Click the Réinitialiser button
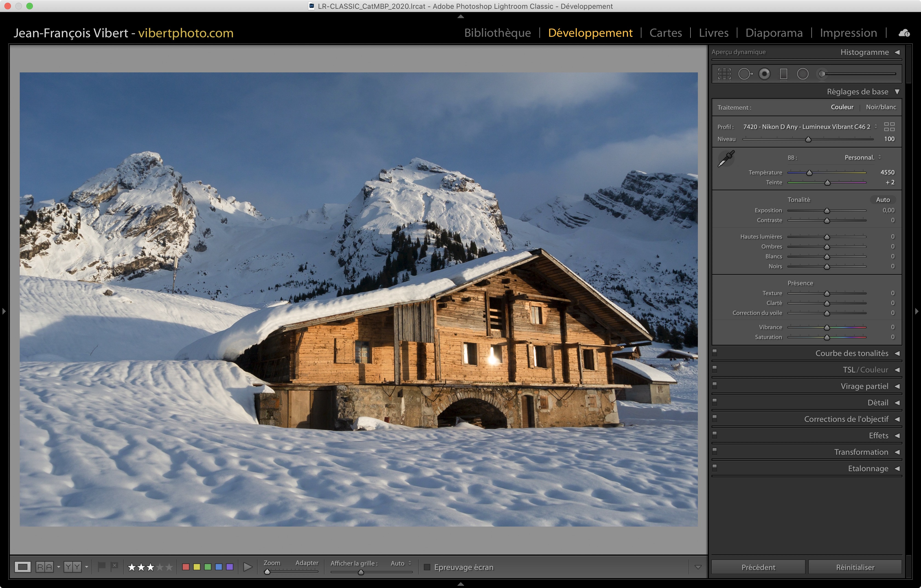Viewport: 921px width, 588px height. [x=855, y=567]
